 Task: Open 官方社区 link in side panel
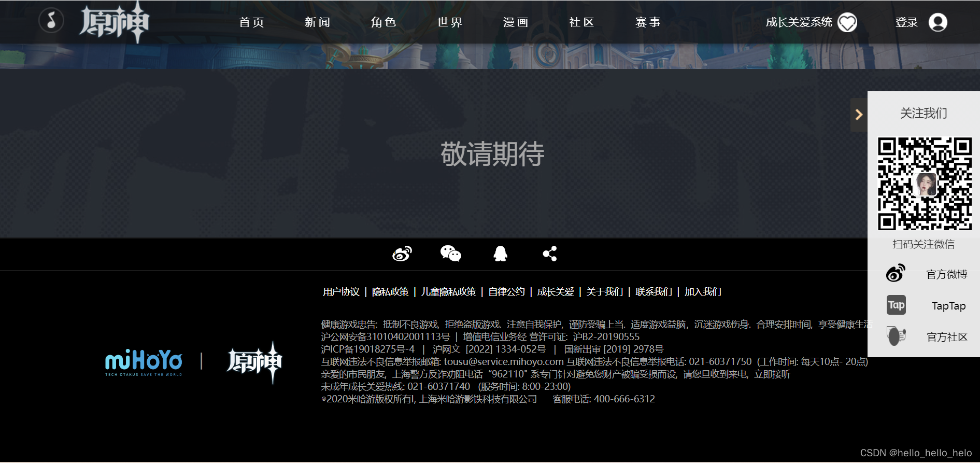(x=947, y=337)
